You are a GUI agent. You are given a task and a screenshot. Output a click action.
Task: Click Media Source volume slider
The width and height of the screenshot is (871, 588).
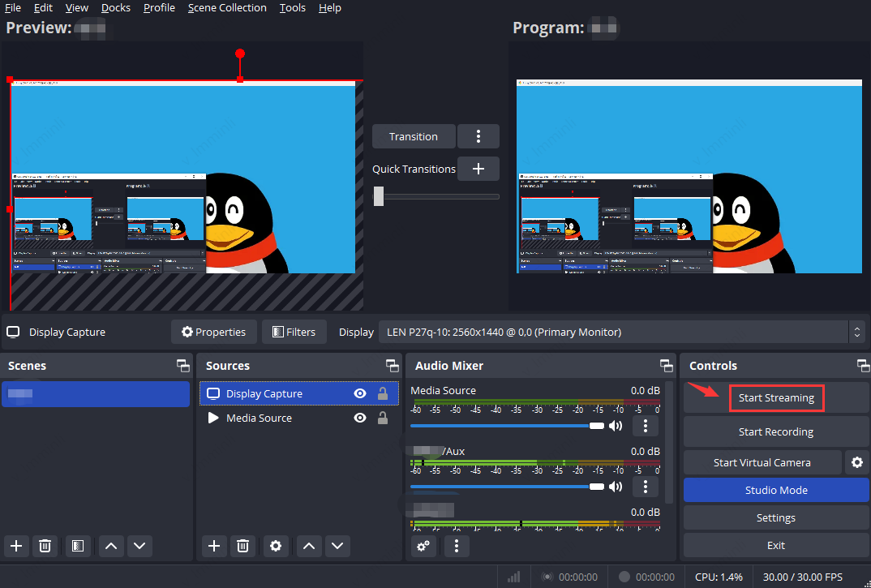507,426
